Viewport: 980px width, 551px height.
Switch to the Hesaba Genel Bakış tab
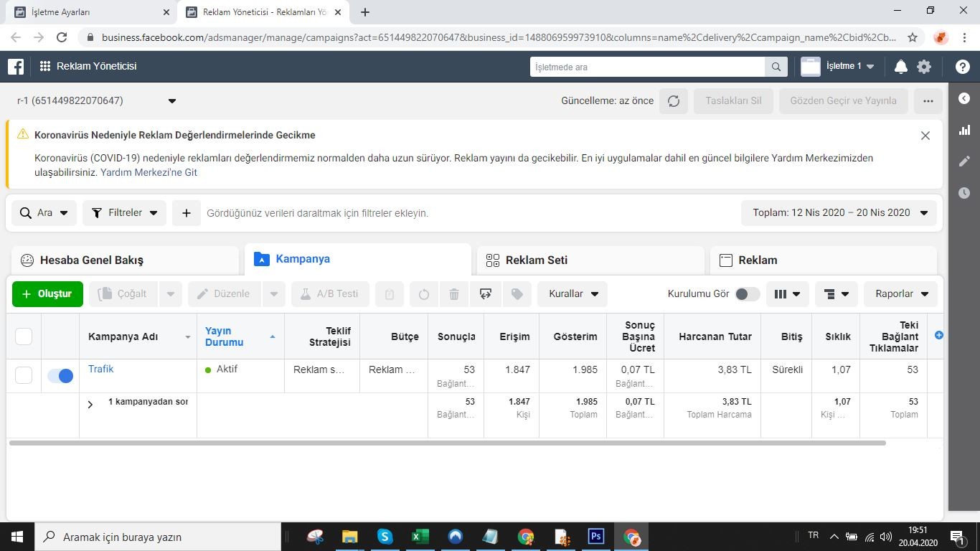[125, 260]
